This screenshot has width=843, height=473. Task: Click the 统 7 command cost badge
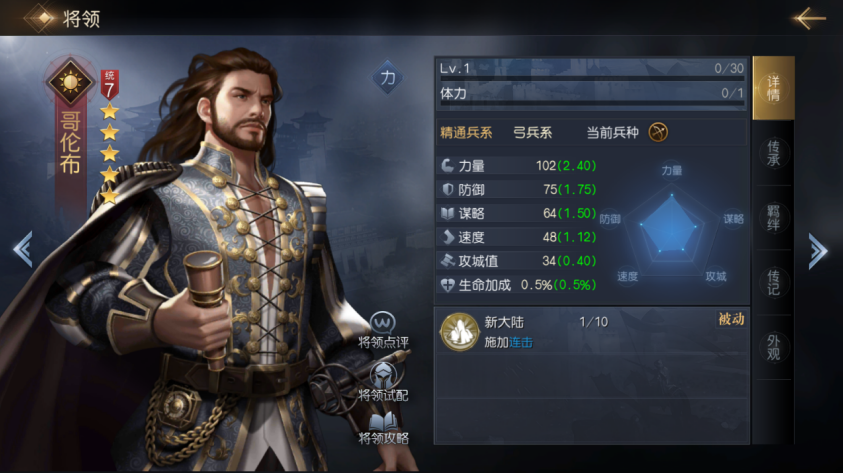coord(110,84)
